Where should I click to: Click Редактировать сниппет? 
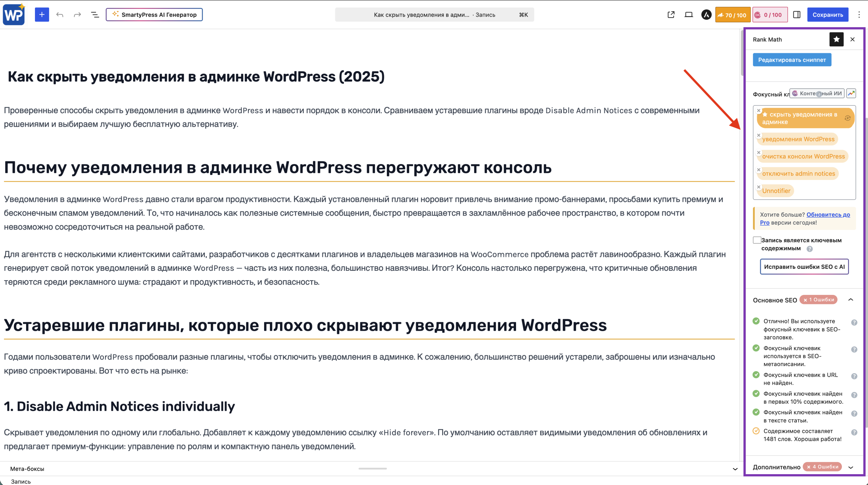(792, 60)
